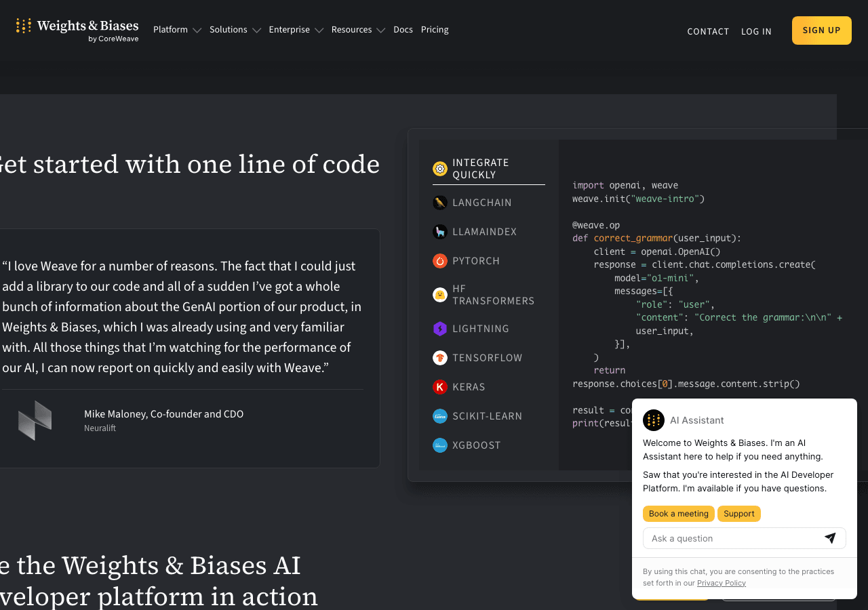This screenshot has height=610, width=868.
Task: Click the AI Assistant avatar icon
Action: 654,420
